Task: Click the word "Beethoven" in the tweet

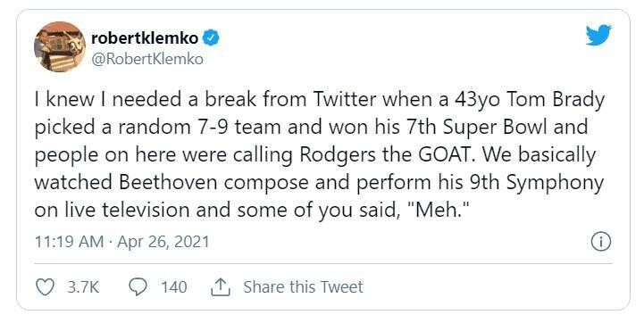Action: tap(168, 182)
